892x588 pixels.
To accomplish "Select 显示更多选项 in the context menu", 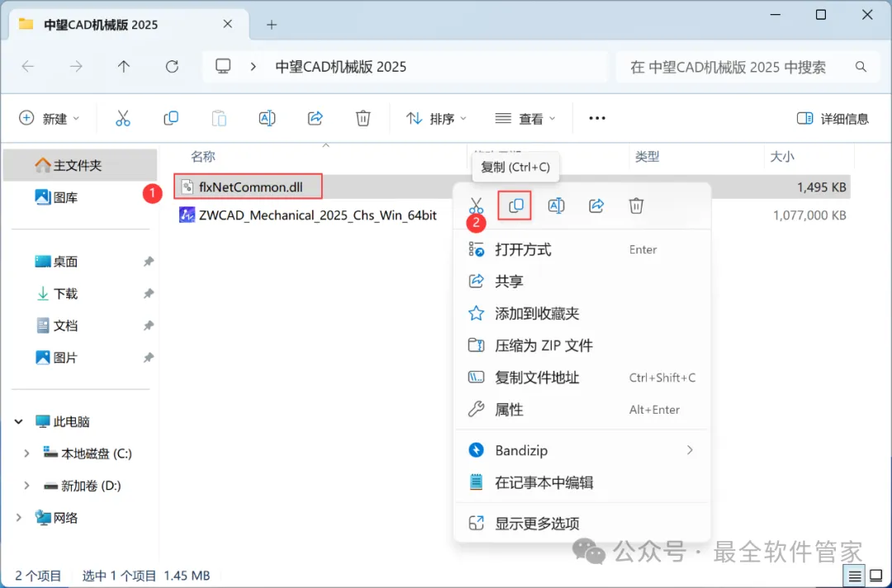I will pos(582,524).
